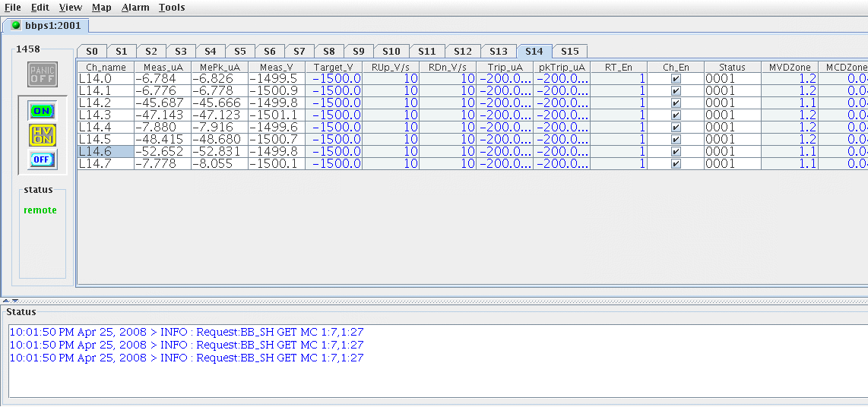Toggle Ch_En checkbox for L14.3
The image size is (868, 407).
(x=676, y=115)
